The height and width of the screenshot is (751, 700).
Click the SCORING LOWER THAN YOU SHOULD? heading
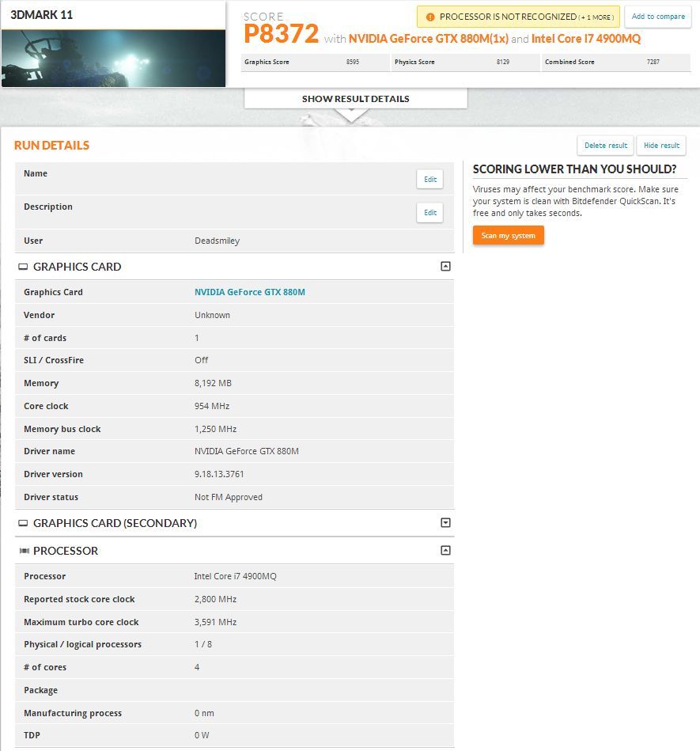(574, 169)
